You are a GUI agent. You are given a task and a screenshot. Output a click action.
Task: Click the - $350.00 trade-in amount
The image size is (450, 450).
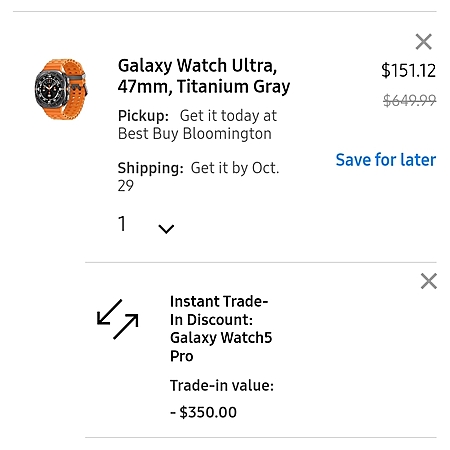click(203, 412)
